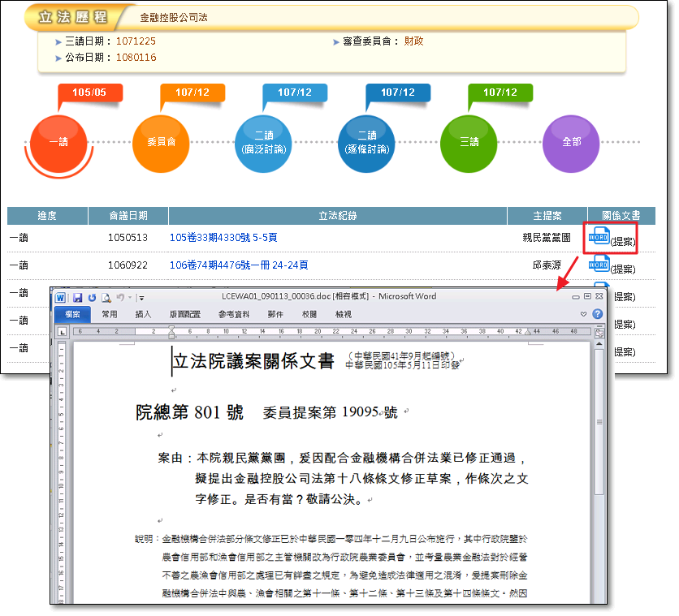679x616 pixels.
Task: Open link 106卷74期4476號一冊 24-24頁
Action: point(239,265)
